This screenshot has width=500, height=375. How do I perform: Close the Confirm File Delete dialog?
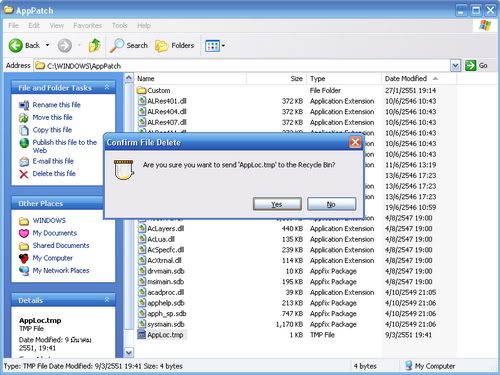355,142
